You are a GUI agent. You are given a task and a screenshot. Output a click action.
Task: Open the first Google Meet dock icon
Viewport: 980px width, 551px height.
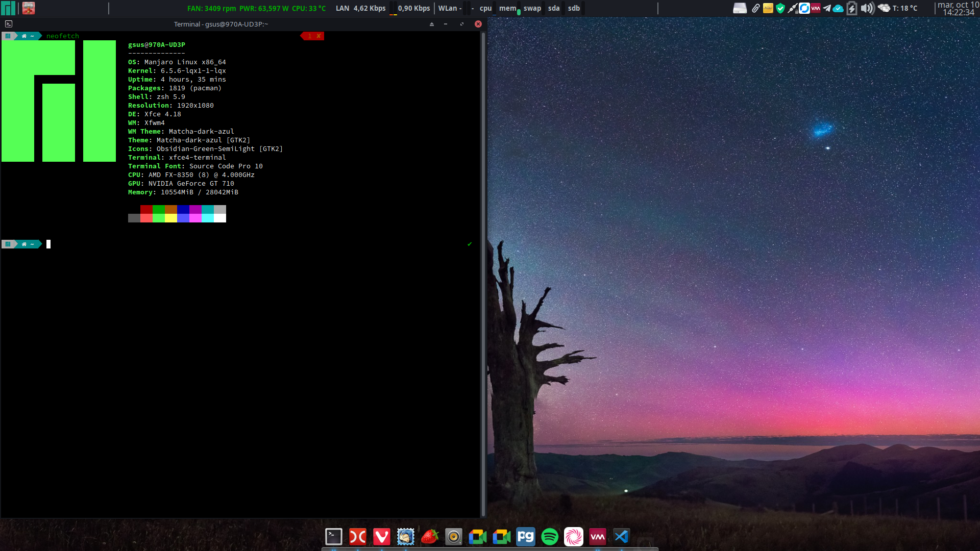(x=478, y=537)
